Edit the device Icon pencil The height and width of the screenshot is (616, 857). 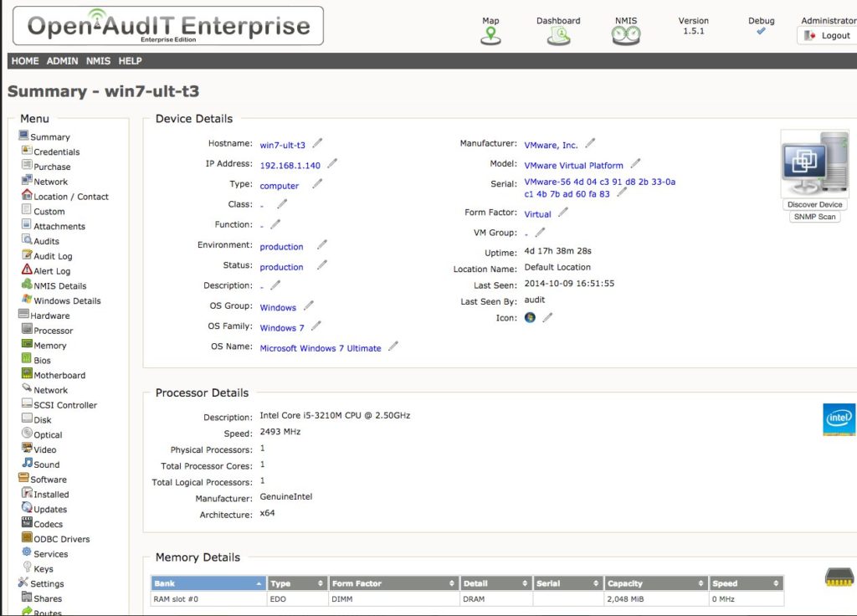pyautogui.click(x=547, y=317)
